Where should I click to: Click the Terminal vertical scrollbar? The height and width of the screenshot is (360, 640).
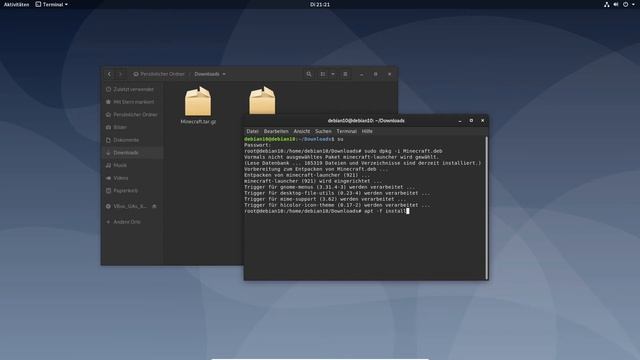(486, 207)
